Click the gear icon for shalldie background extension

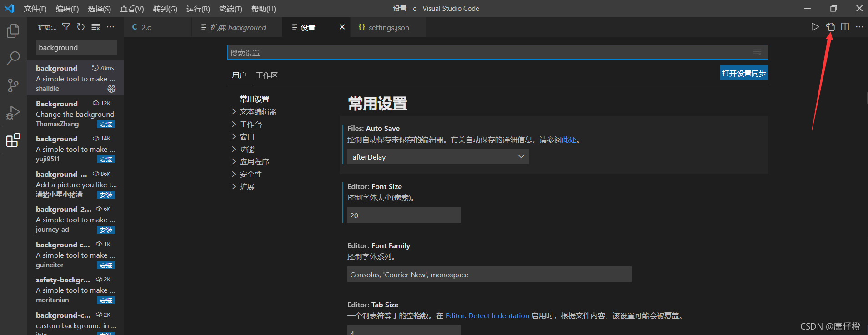111,89
